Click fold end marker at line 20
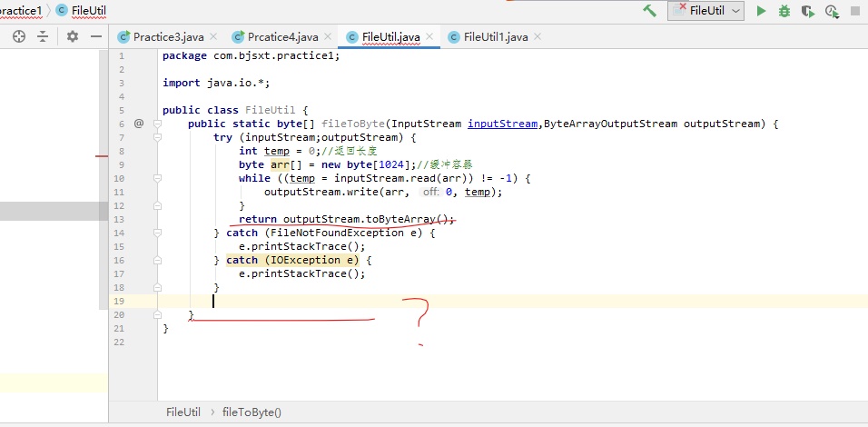This screenshot has height=427, width=868. tap(157, 314)
